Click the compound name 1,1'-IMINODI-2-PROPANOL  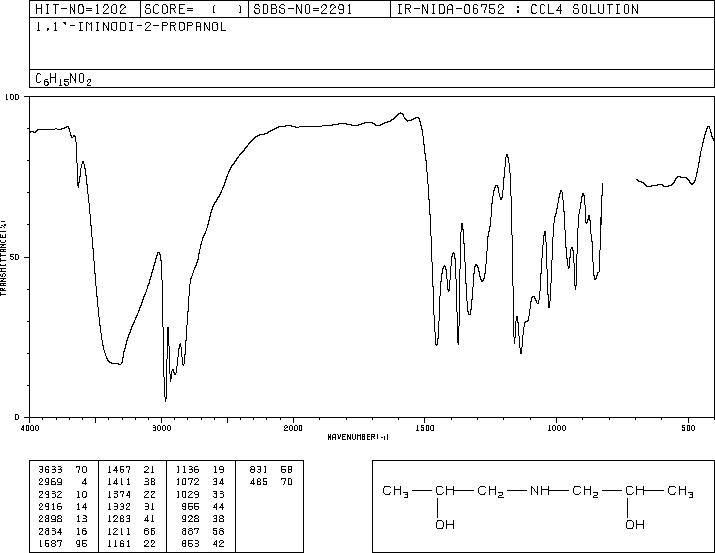point(131,27)
